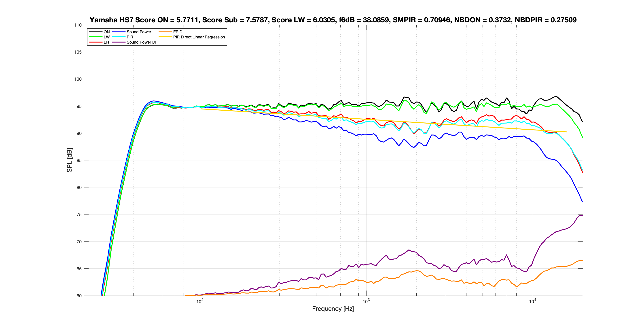Click the red ER legend line sample
644x332 pixels.
click(96, 42)
